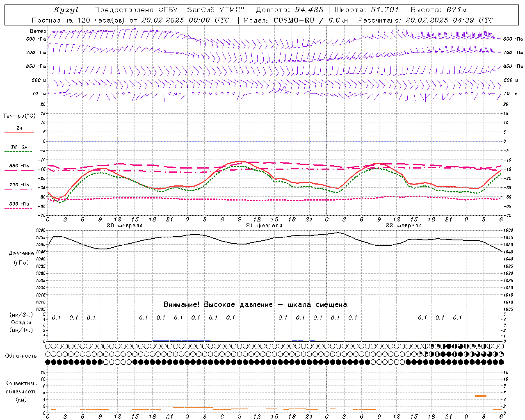Click the "(мм/1ч.)" precipitation unit label
Viewport: 525px width, 420px height.
[21, 330]
